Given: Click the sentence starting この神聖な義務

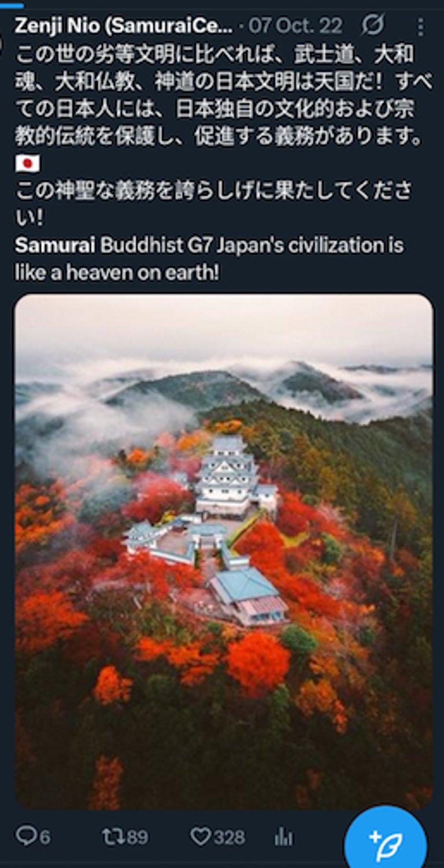Looking at the screenshot, I should (x=214, y=204).
